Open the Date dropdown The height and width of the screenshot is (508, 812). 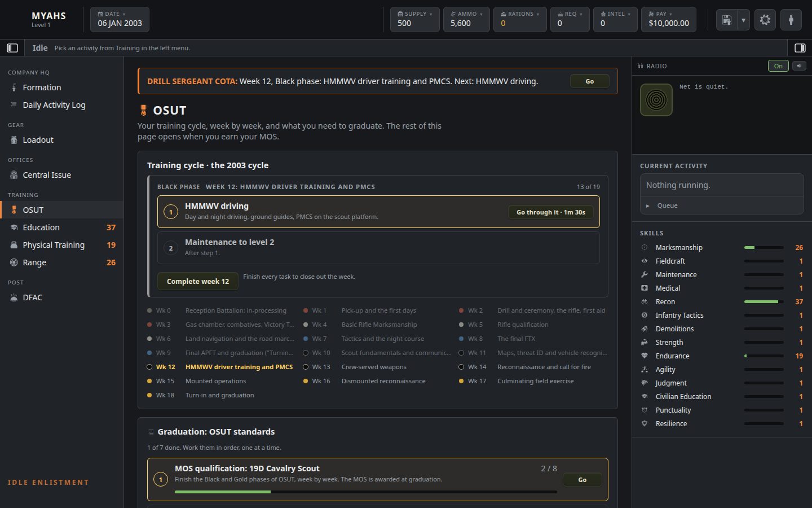click(120, 19)
